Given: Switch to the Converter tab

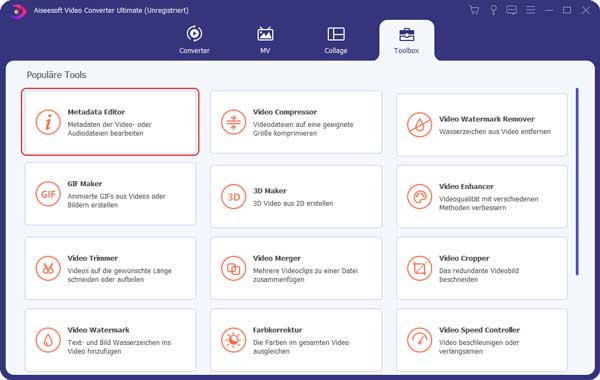Looking at the screenshot, I should tap(194, 40).
